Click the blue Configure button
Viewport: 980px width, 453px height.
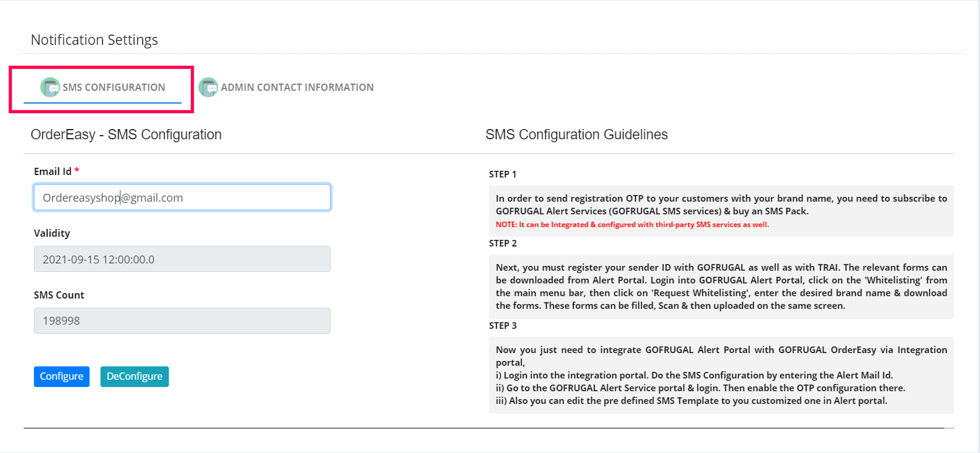pyautogui.click(x=62, y=376)
